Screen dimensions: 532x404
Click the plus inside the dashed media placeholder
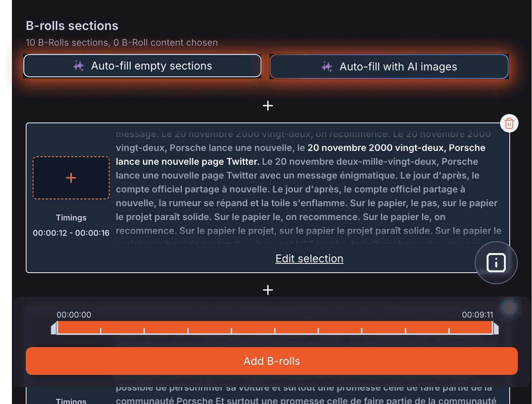pyautogui.click(x=71, y=177)
